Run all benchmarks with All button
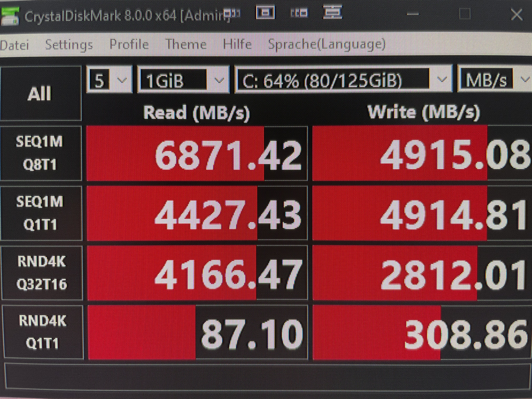 click(40, 94)
